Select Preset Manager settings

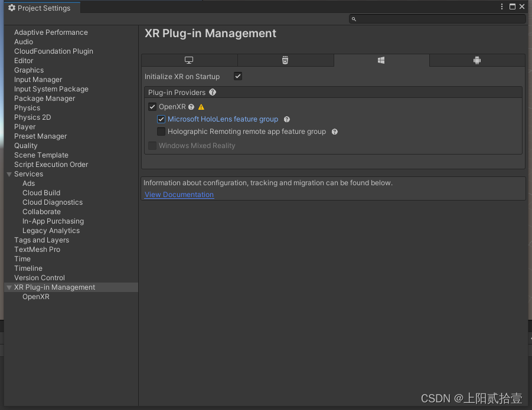(x=40, y=136)
